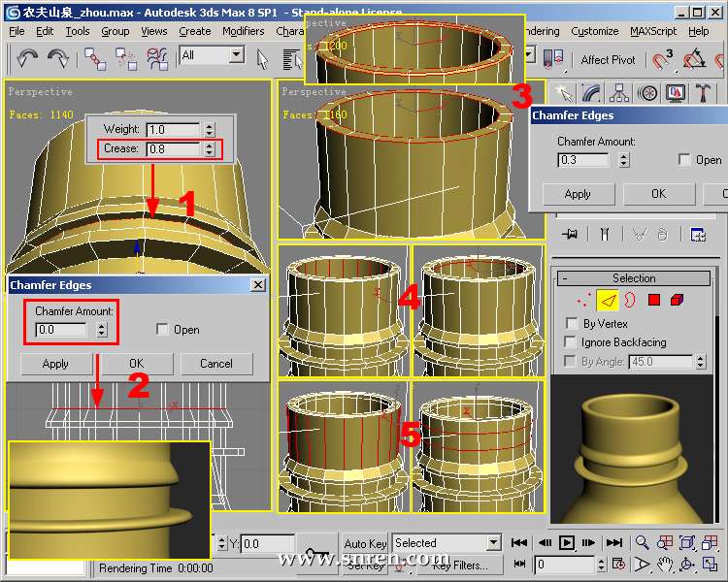Click the Pin Stack icon
Screen dimensions: 728x582
pos(569,235)
